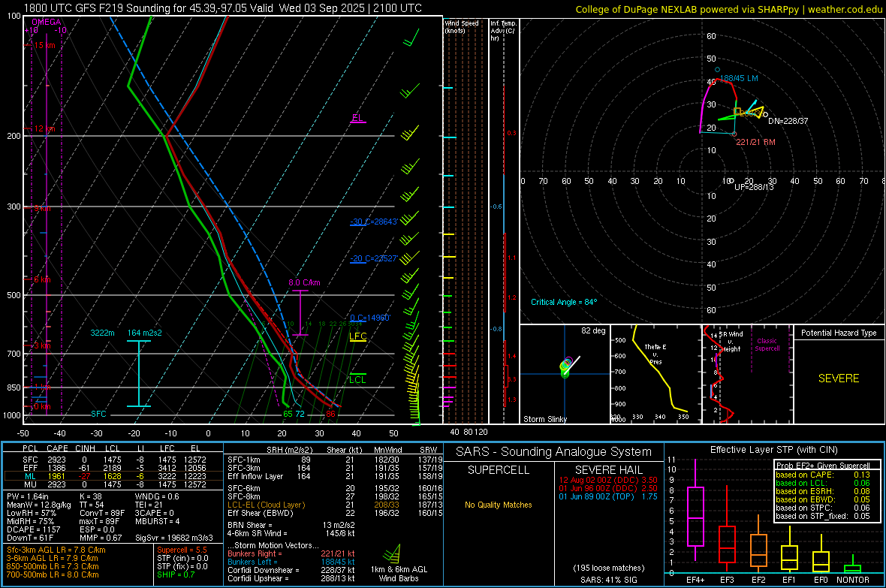
Task: Click the "Eff Inflow Layer" row label
Action: 255,477
